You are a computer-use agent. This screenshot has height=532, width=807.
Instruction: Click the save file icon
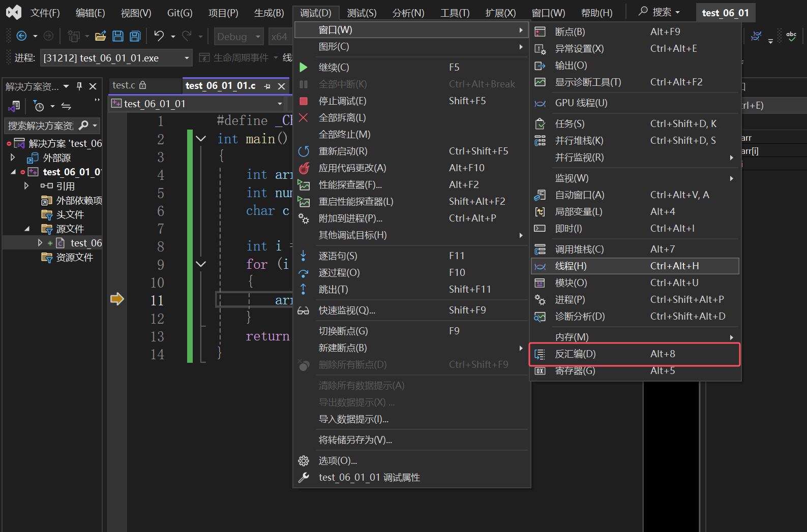coord(118,36)
